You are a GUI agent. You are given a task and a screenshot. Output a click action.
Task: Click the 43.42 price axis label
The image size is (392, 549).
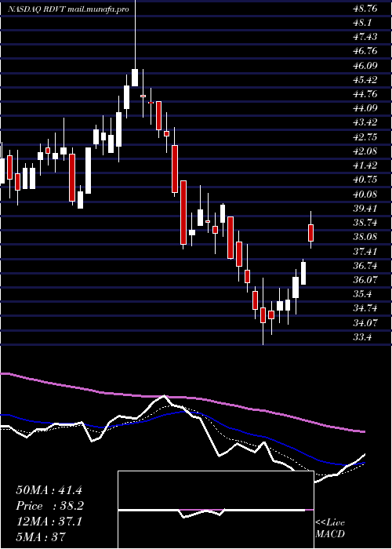365,123
